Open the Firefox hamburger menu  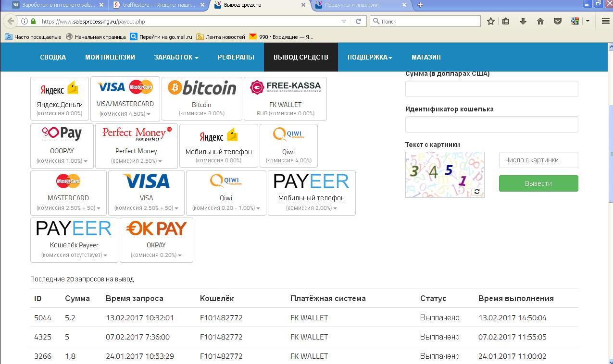pos(605,22)
